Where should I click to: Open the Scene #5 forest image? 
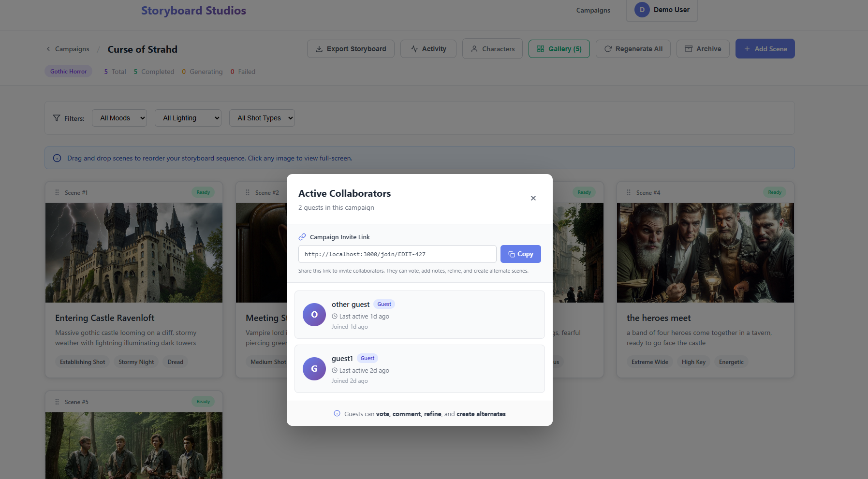(x=134, y=446)
